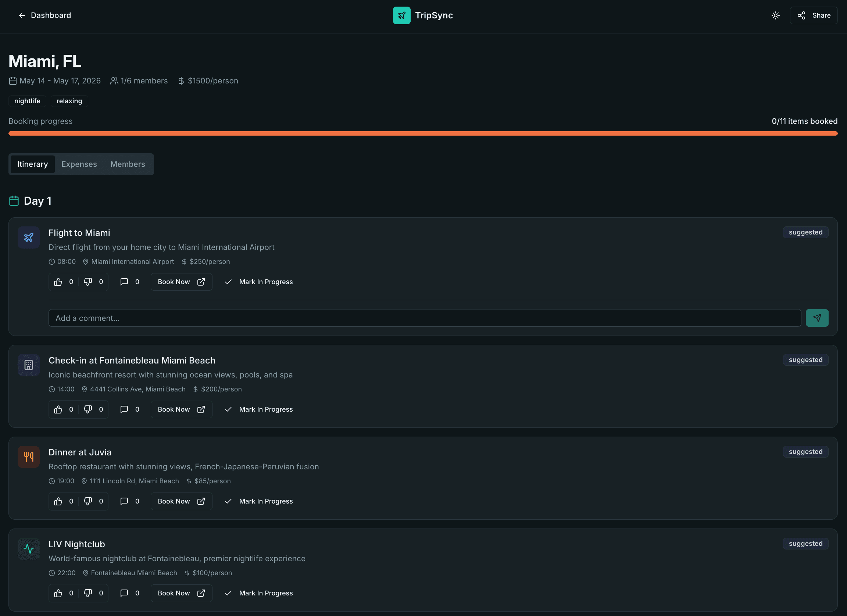Thumbs up LIV Nightclub

(x=64, y=593)
